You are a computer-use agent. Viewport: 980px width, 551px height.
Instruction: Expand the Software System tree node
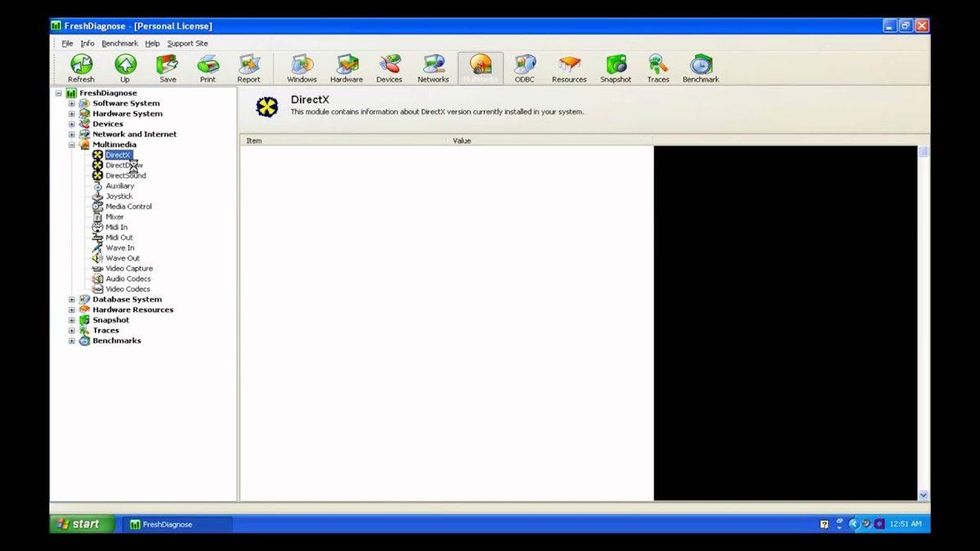[72, 104]
